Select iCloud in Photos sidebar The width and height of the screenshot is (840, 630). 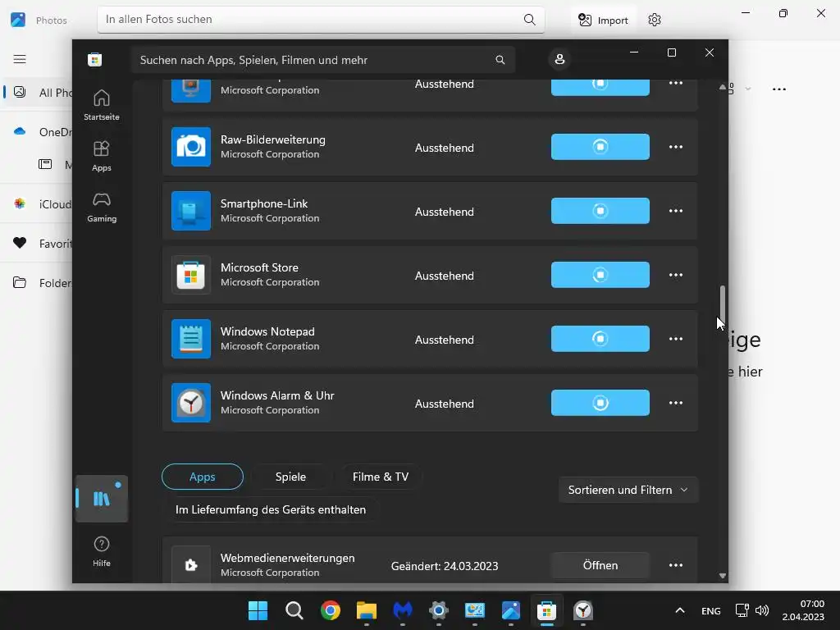pos(36,204)
